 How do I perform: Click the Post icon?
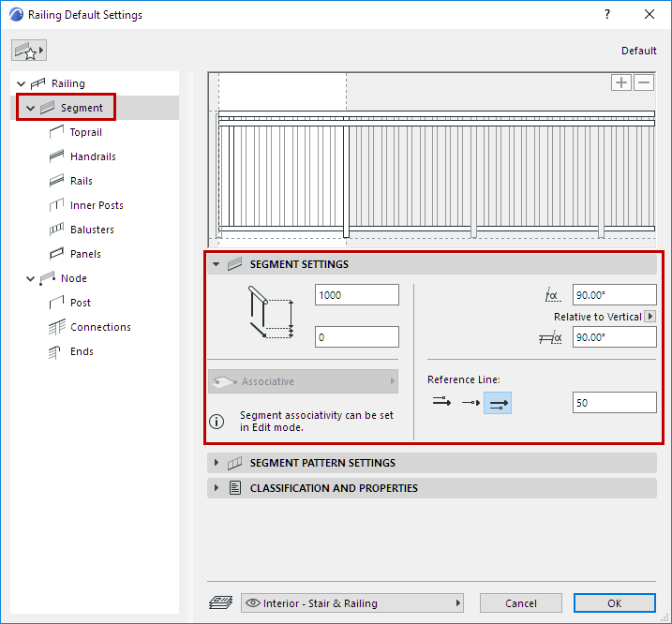[x=56, y=303]
